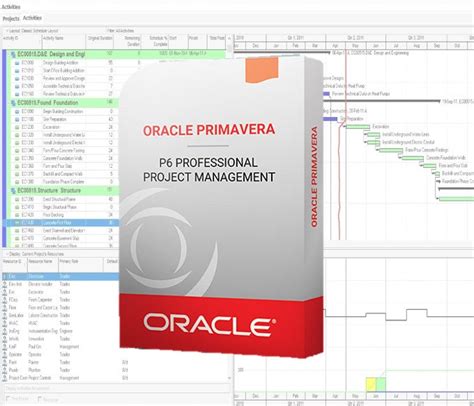Select the Concrete Second Floor activity name
474x406 pixels.
[x=60, y=246]
